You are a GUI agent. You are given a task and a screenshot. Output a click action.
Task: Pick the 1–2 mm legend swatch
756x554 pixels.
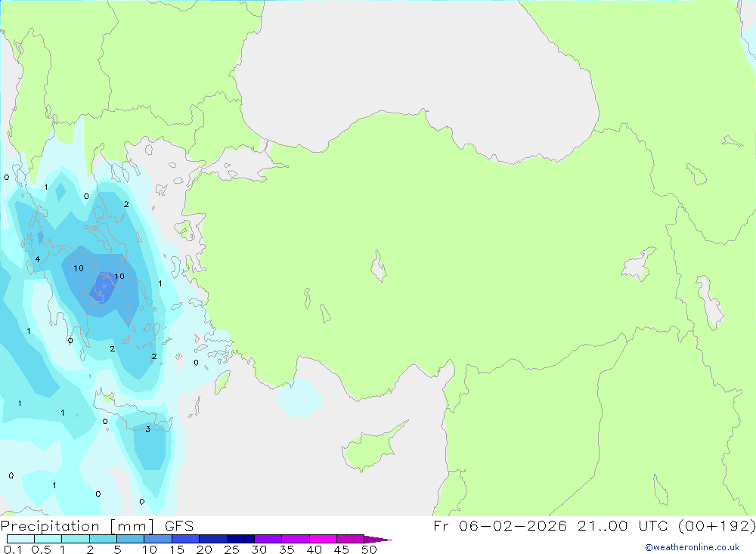pos(76,539)
